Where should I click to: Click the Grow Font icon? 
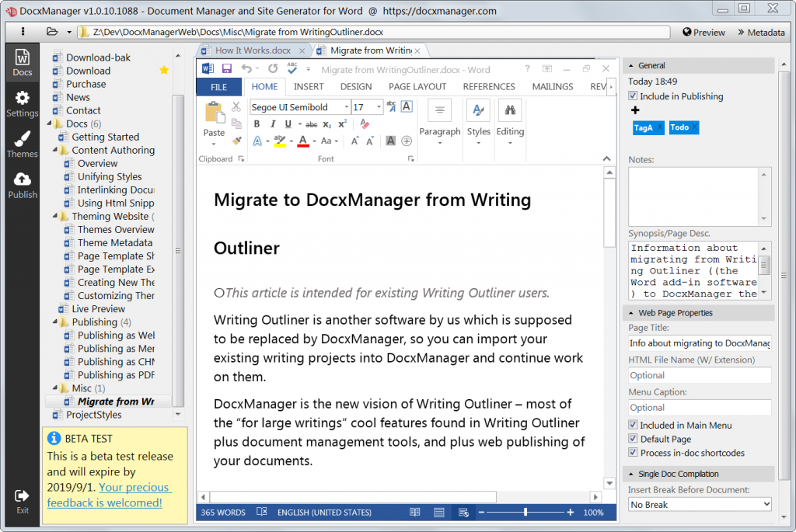coord(354,141)
